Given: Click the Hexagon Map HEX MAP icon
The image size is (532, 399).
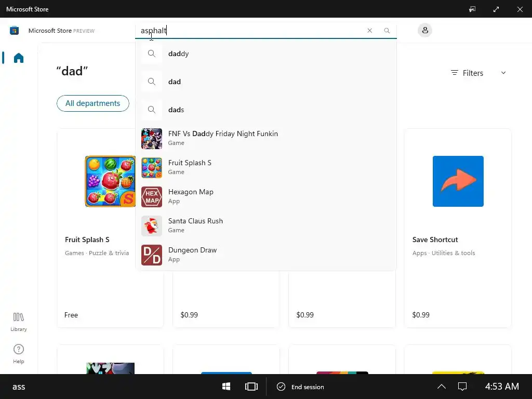Looking at the screenshot, I should 152,197.
